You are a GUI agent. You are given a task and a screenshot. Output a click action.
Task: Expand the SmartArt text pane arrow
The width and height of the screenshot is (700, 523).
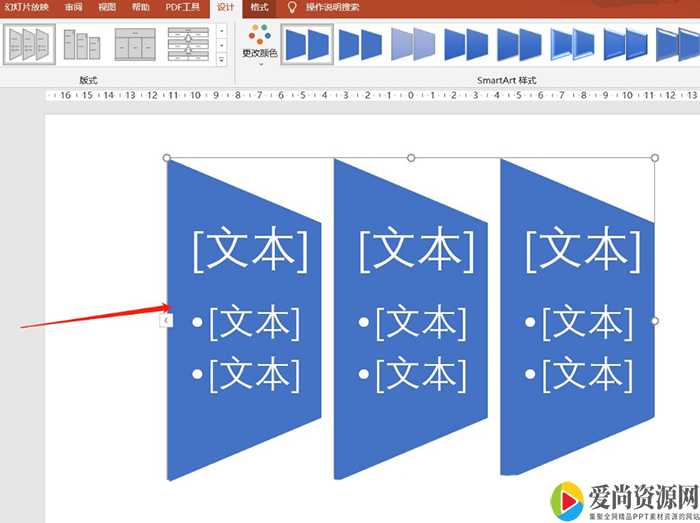coord(166,320)
